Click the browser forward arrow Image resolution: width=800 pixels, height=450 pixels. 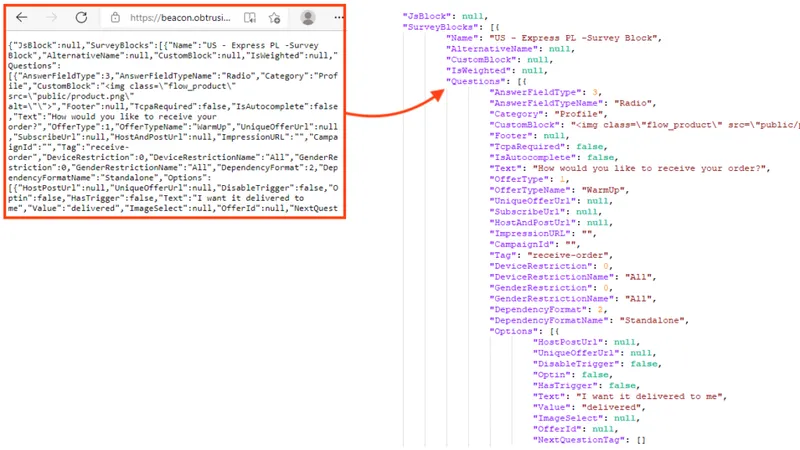tap(52, 17)
